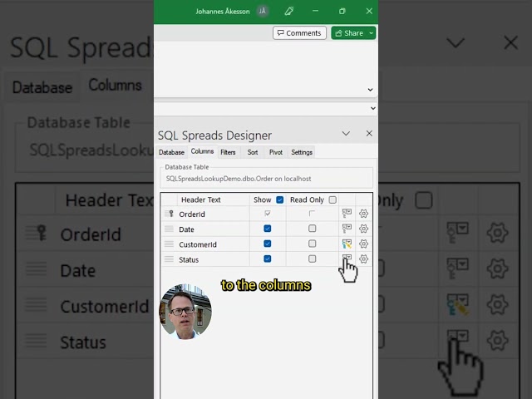This screenshot has height=399, width=532.
Task: Open column settings gear for OrderId
Action: (363, 214)
